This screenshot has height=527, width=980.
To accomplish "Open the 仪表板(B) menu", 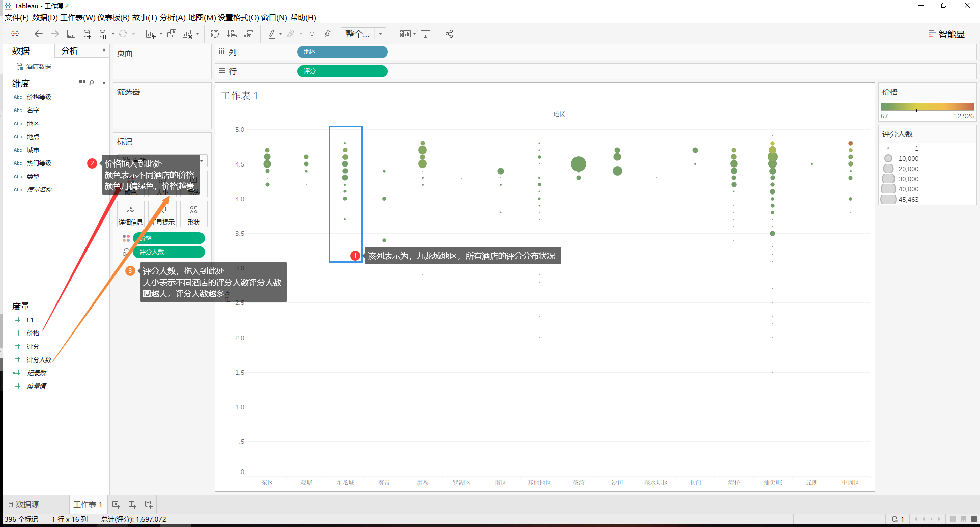I will [113, 17].
